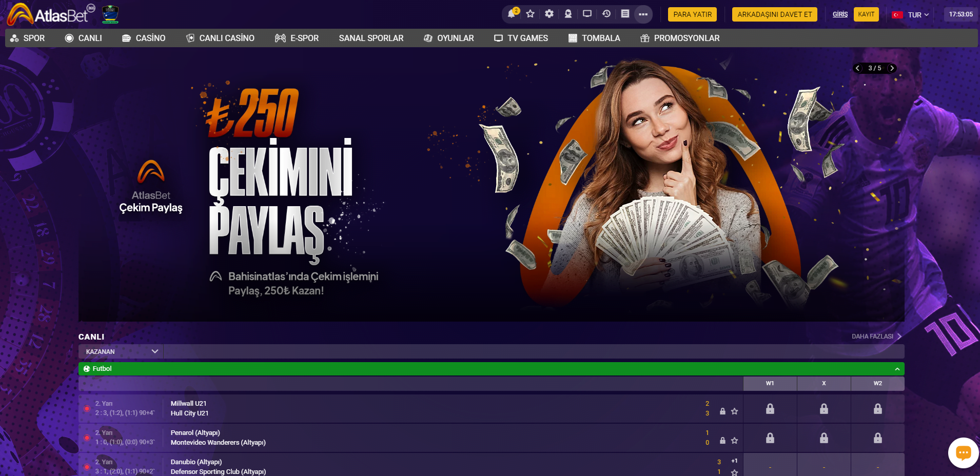Open PROMOSYONLAR menu
Image resolution: width=980 pixels, height=476 pixels.
pos(680,38)
